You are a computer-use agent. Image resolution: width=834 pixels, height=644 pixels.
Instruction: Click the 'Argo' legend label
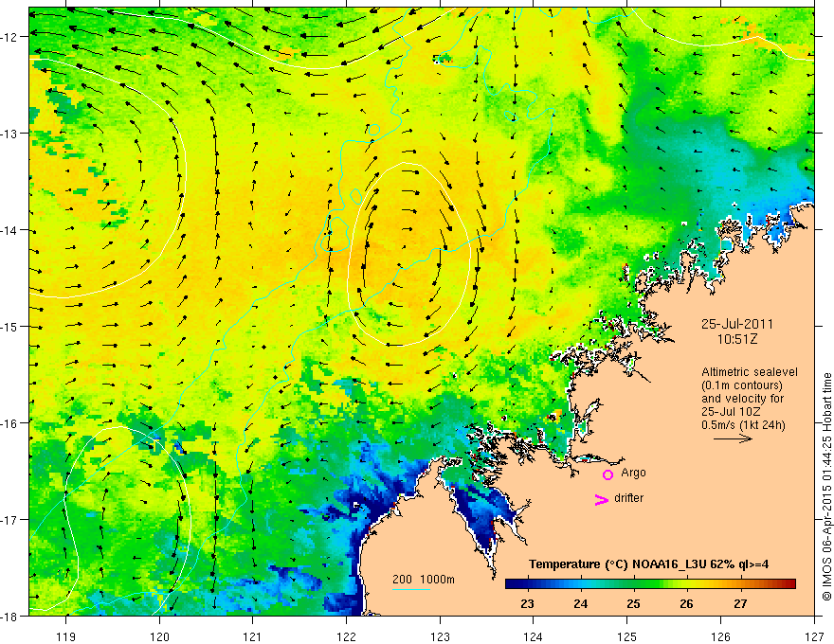click(x=633, y=473)
